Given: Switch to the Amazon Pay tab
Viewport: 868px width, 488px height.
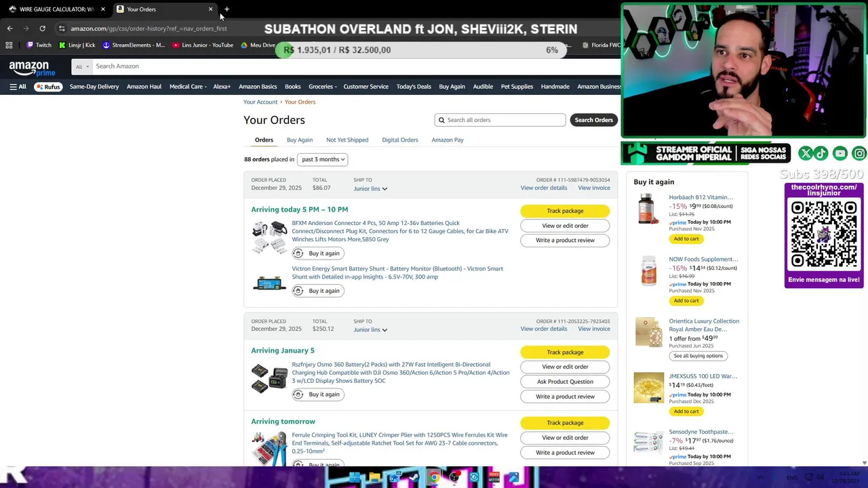Looking at the screenshot, I should [x=448, y=140].
